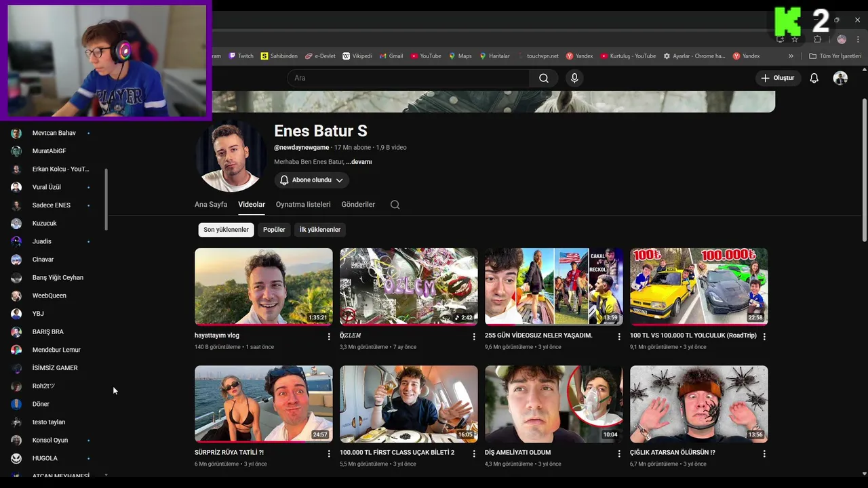This screenshot has width=868, height=488.
Task: Click the Ara search input field
Action: [410, 78]
